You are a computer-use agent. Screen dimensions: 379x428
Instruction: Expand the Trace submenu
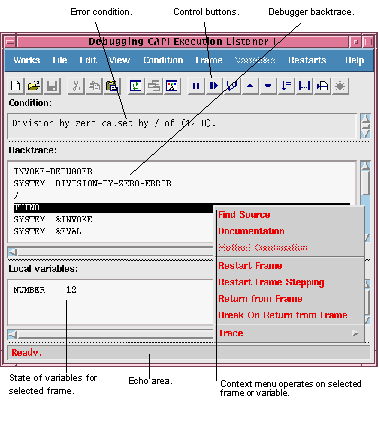pyautogui.click(x=289, y=333)
